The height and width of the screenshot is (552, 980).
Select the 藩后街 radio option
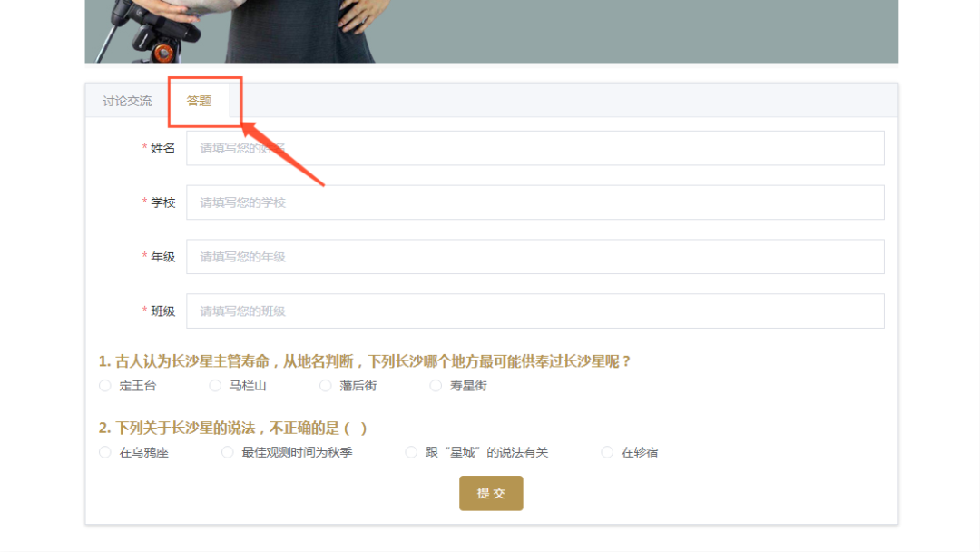[325, 386]
